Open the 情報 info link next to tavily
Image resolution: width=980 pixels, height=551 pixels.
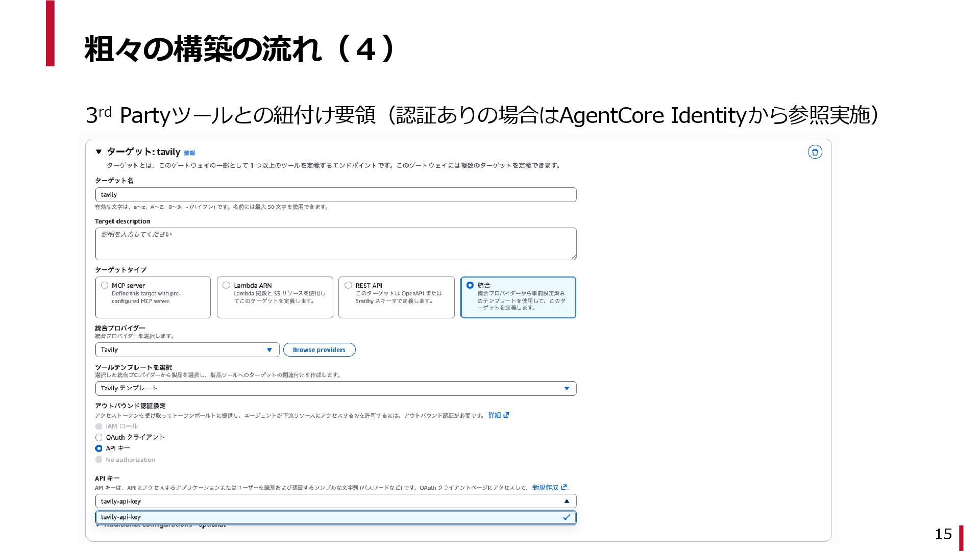click(189, 153)
